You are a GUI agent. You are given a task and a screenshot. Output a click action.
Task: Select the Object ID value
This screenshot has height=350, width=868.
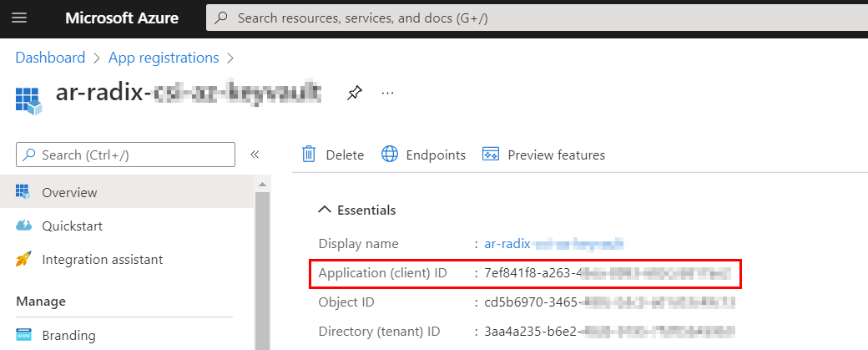pos(609,302)
